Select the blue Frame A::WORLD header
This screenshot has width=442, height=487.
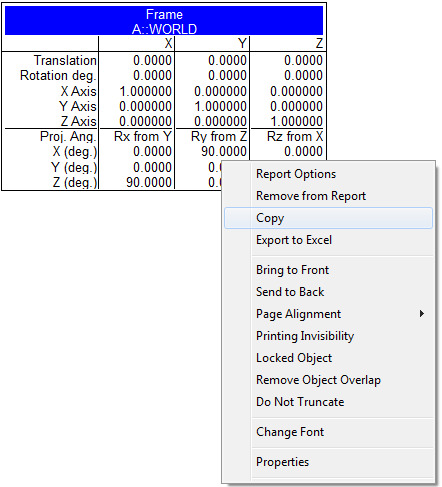point(164,21)
